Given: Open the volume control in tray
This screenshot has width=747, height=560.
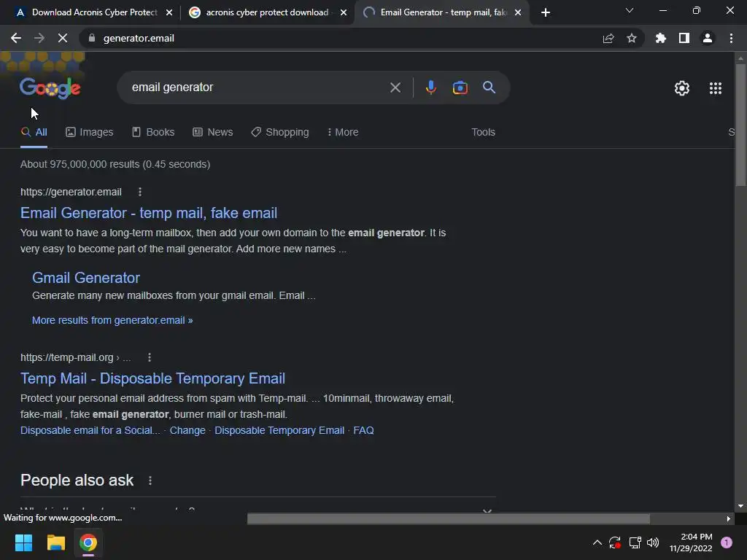Looking at the screenshot, I should 653,542.
